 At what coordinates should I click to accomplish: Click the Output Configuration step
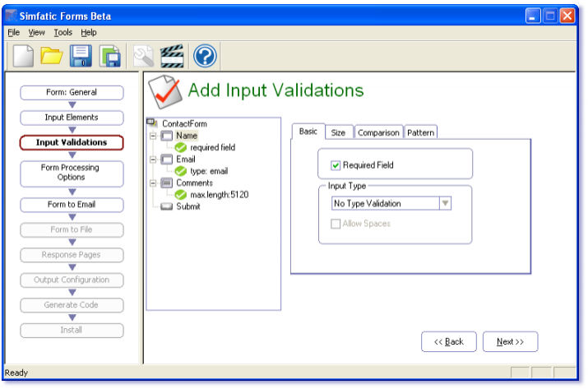click(x=72, y=280)
